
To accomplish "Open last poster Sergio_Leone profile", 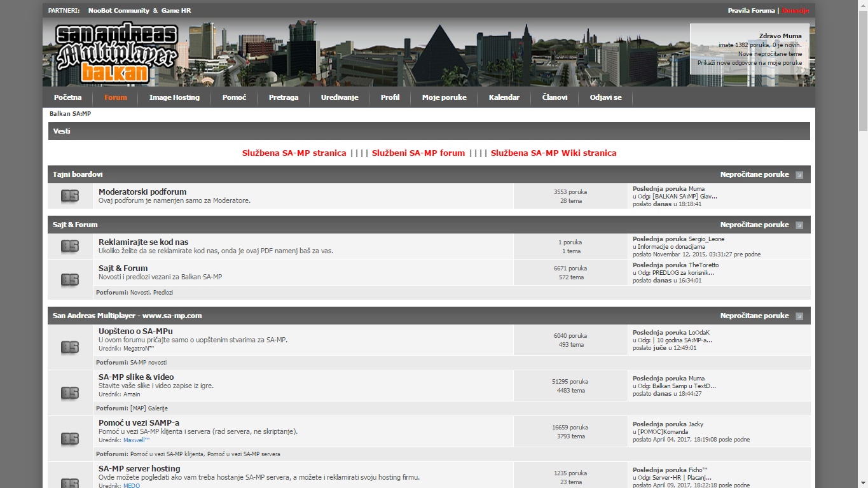I will [706, 239].
